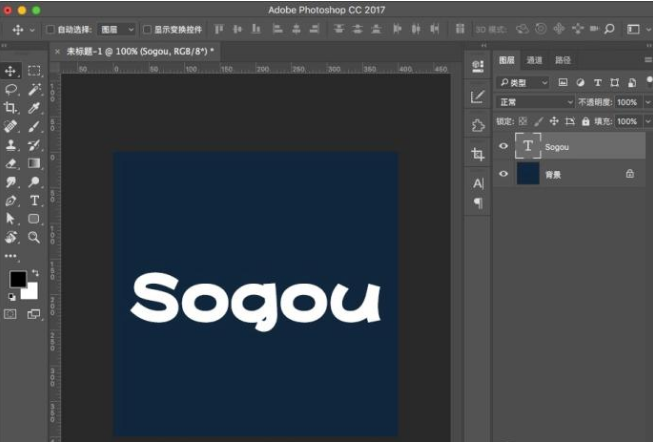Viewport: 653px width, 442px height.
Task: Open the 路径 panel tab
Action: [563, 60]
